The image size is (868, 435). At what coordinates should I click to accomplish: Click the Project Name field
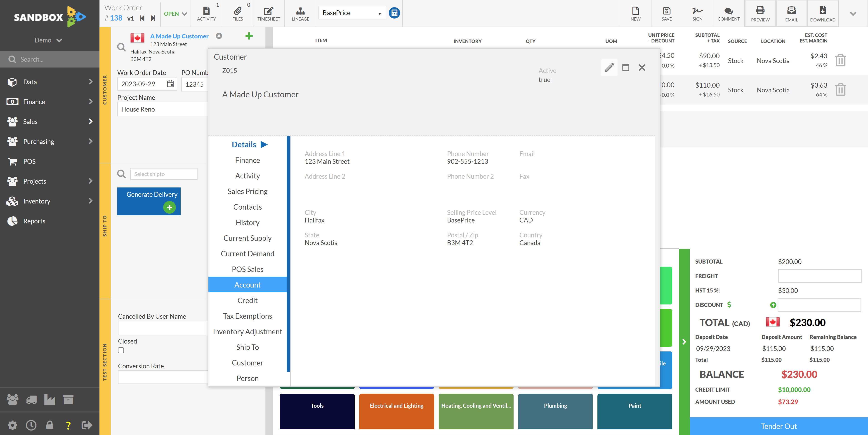pos(163,109)
